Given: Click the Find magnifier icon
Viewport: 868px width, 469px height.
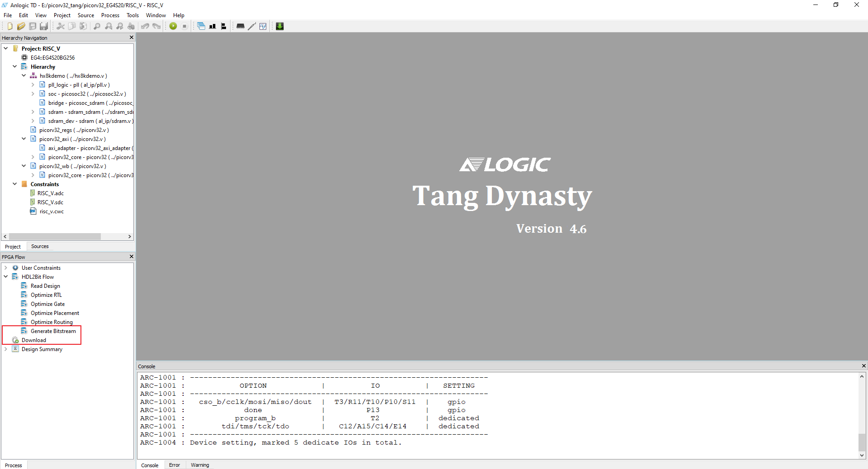Looking at the screenshot, I should [97, 26].
